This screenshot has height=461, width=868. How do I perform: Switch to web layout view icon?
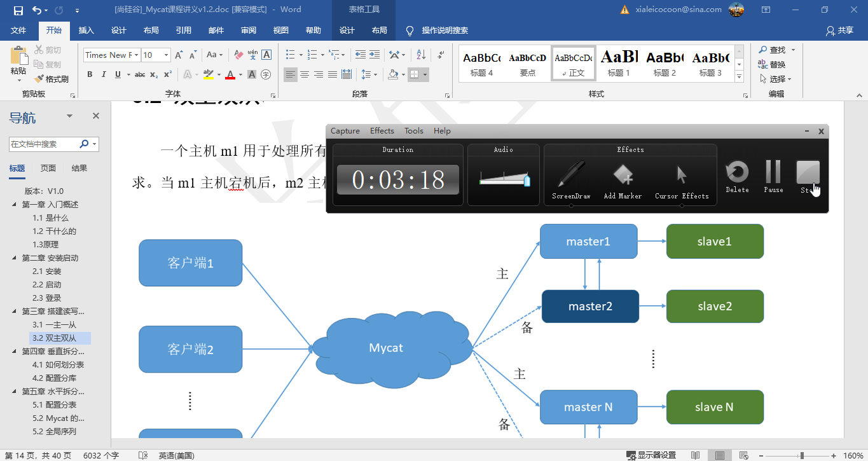743,455
